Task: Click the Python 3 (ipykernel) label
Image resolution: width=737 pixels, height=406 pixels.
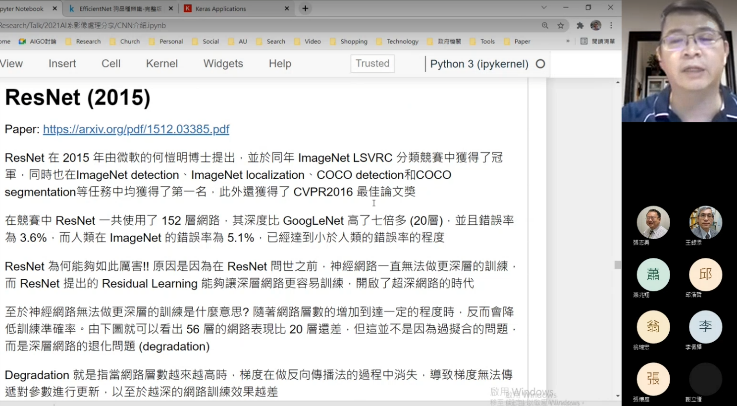Action: tap(479, 64)
